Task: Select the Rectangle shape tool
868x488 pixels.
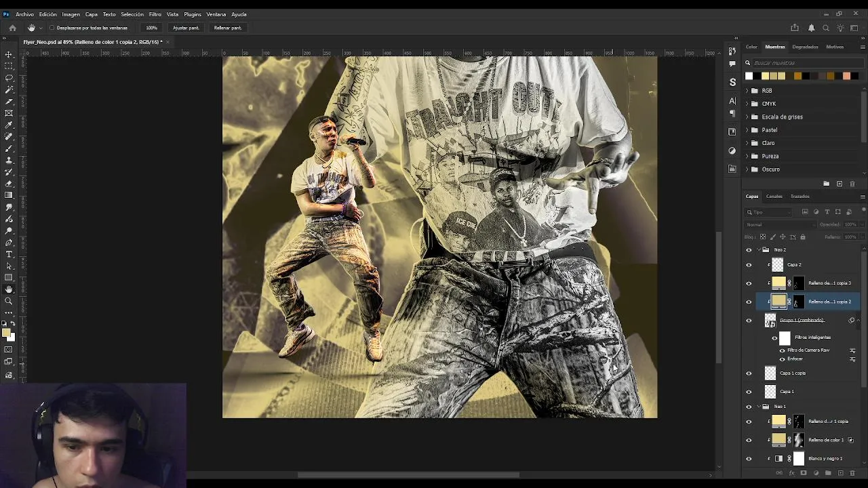Action: click(9, 277)
